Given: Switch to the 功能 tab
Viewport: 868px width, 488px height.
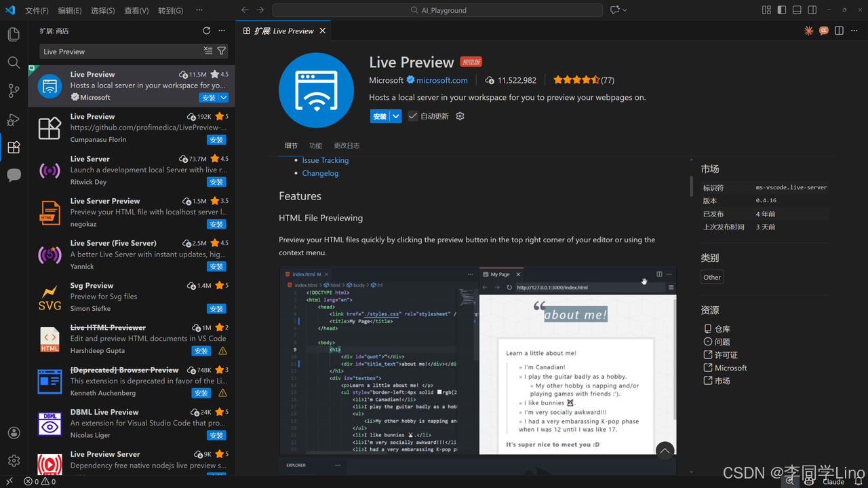Looking at the screenshot, I should click(x=315, y=145).
